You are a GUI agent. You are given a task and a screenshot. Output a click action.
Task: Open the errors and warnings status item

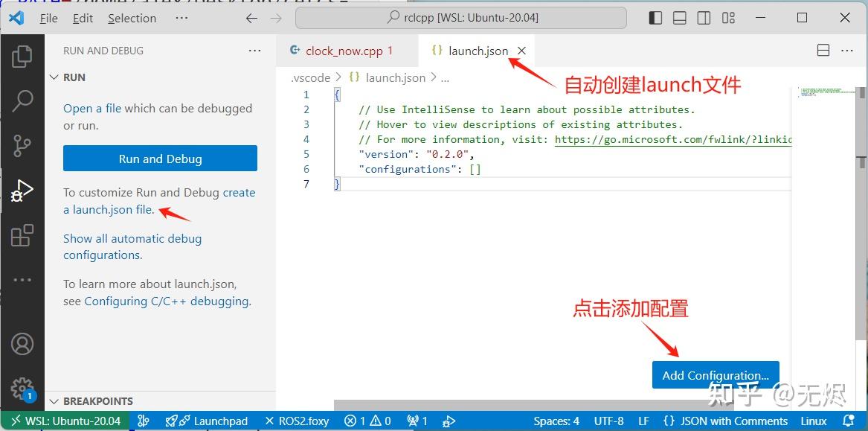[367, 421]
